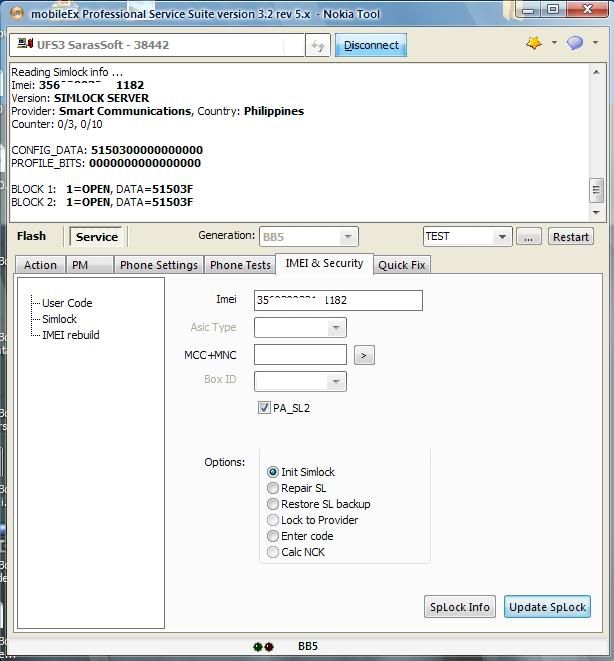
Task: Open the Box ID dropdown
Action: coord(300,382)
